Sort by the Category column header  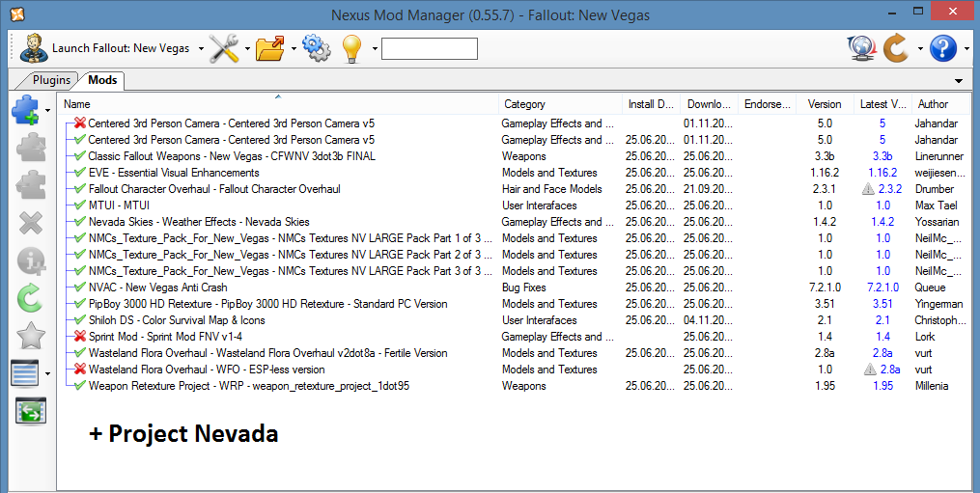(560, 104)
